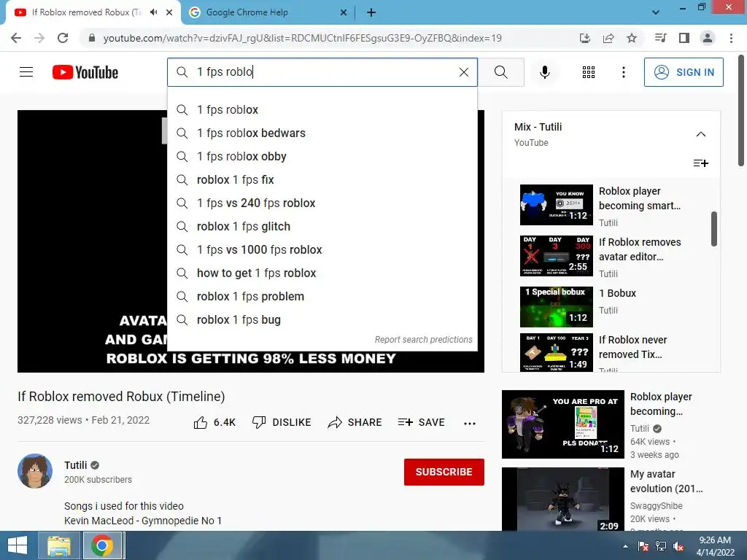The width and height of the screenshot is (747, 560).
Task: Go back in Chrome
Action: (16, 38)
